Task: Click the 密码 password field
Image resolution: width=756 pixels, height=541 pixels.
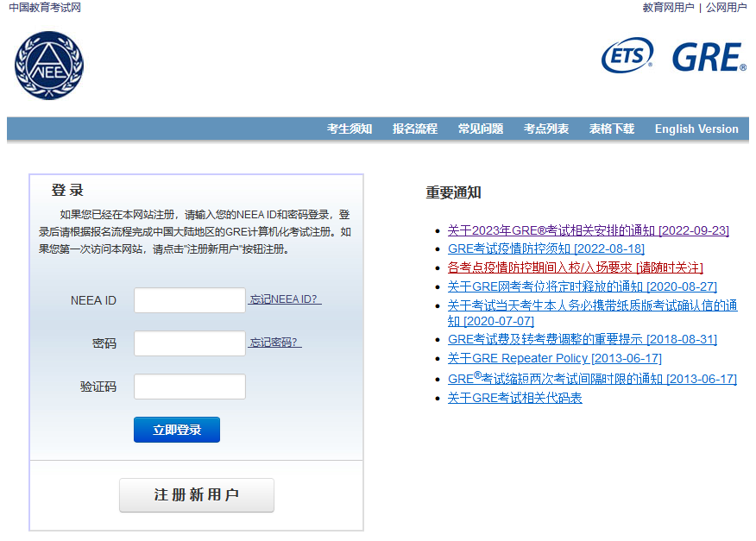Action: pyautogui.click(x=190, y=343)
